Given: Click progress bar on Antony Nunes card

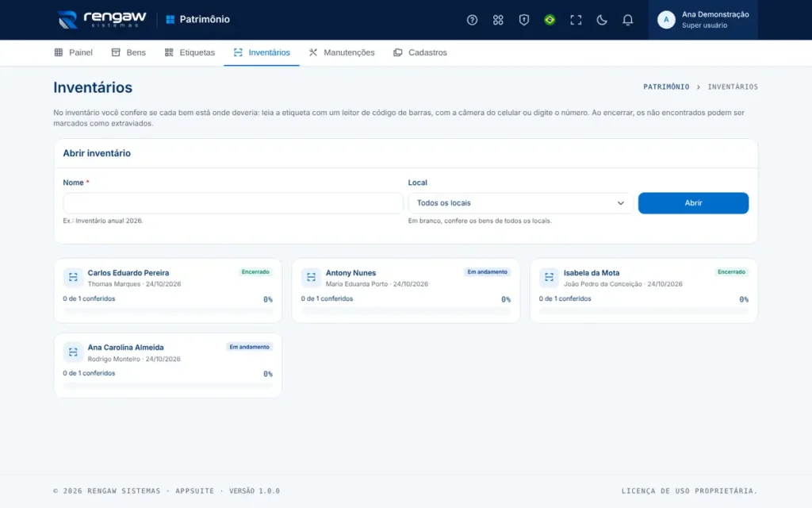Looking at the screenshot, I should 405,311.
